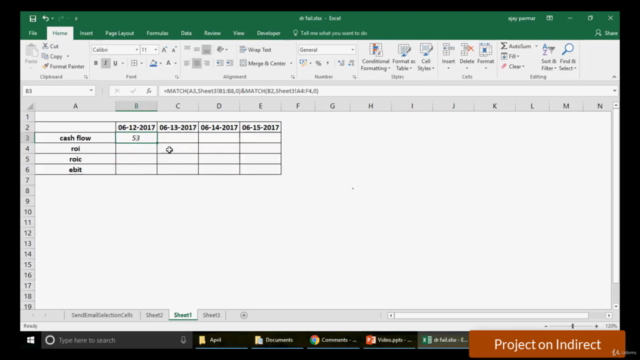The width and height of the screenshot is (640, 360).
Task: Increase font size
Action: pyautogui.click(x=164, y=50)
